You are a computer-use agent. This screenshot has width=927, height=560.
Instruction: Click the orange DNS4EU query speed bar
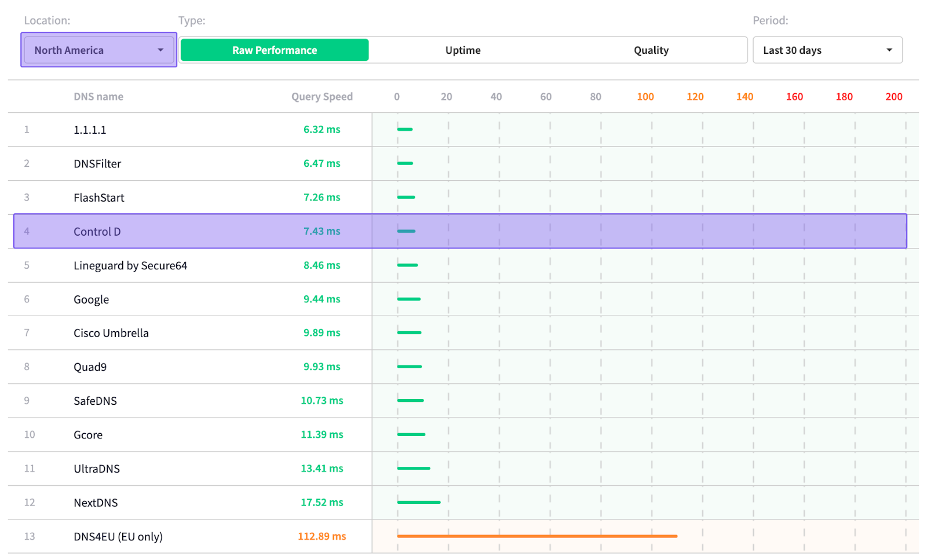[x=537, y=536]
